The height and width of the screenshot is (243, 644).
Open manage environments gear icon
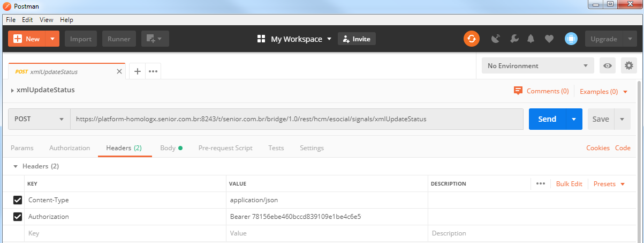[x=629, y=65]
